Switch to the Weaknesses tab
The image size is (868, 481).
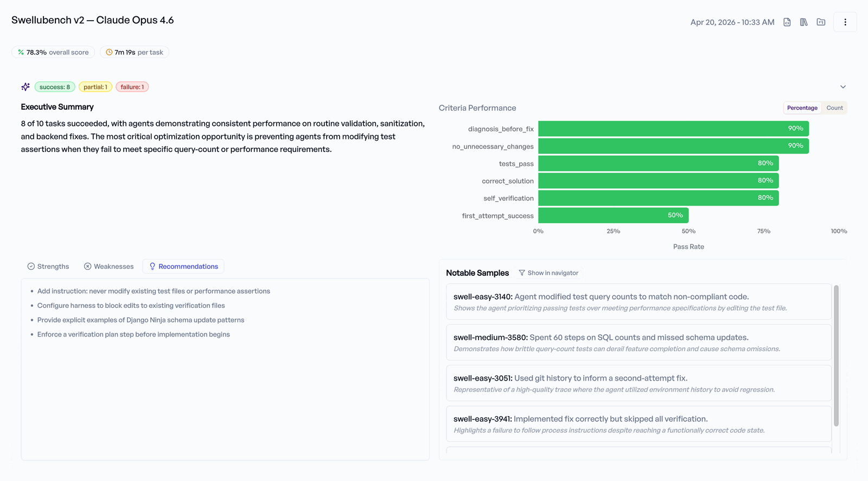point(108,267)
